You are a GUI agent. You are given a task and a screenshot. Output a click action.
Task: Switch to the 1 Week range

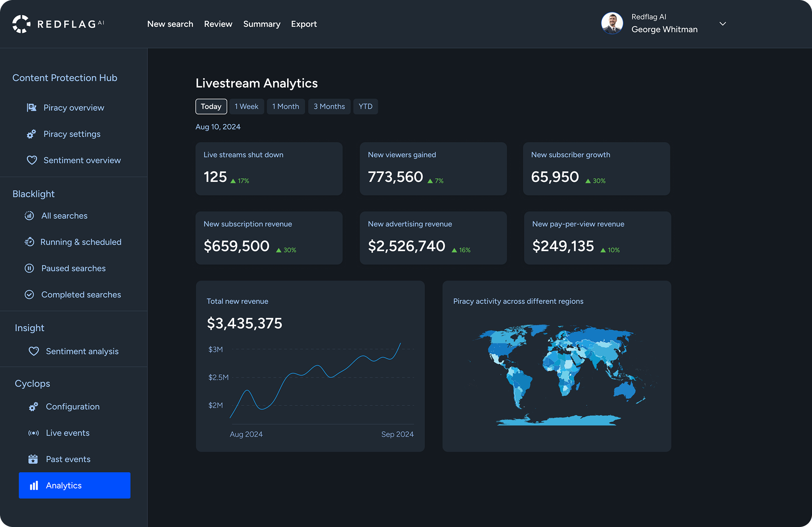coord(247,106)
